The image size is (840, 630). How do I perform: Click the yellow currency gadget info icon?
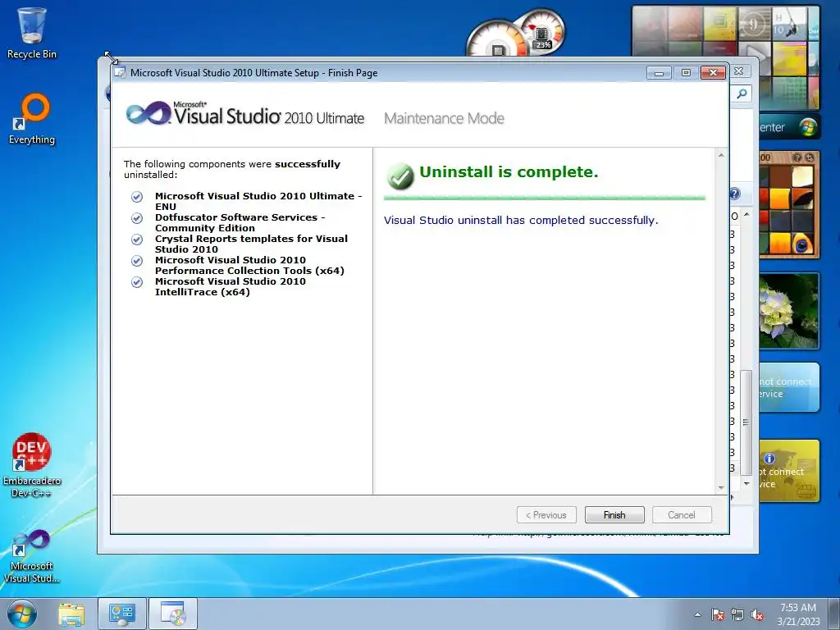tap(769, 459)
